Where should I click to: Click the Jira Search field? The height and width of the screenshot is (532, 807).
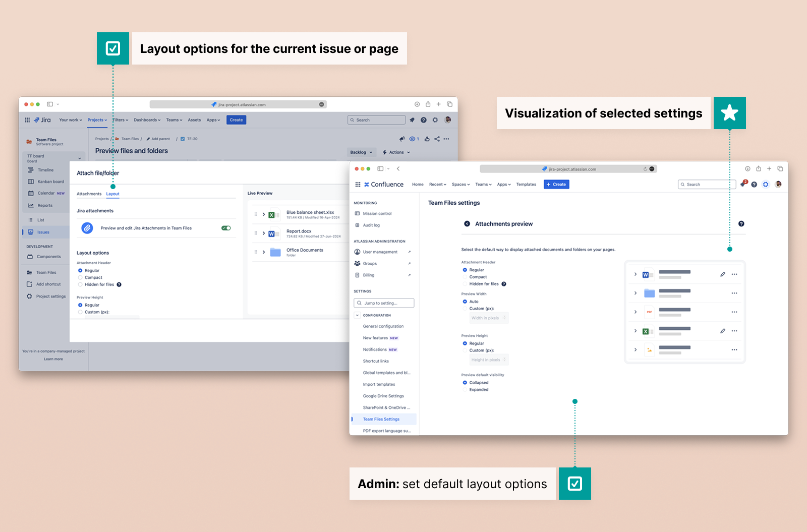(376, 120)
